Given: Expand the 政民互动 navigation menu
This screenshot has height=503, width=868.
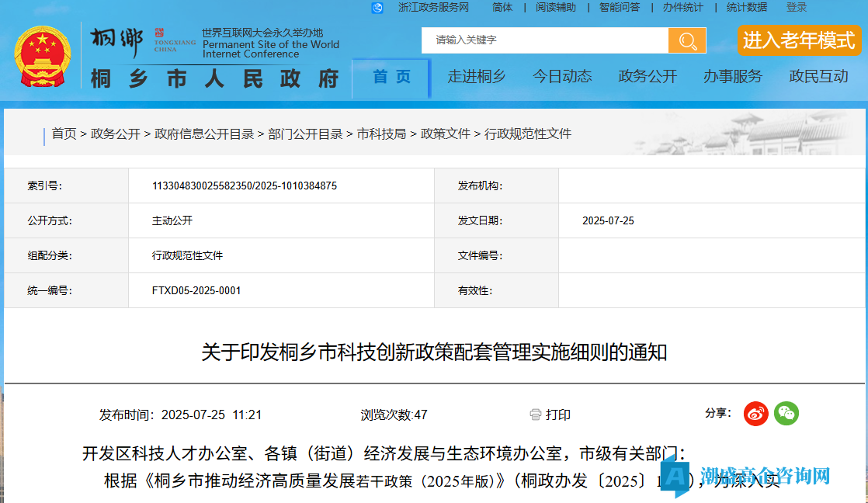Looking at the screenshot, I should point(818,77).
